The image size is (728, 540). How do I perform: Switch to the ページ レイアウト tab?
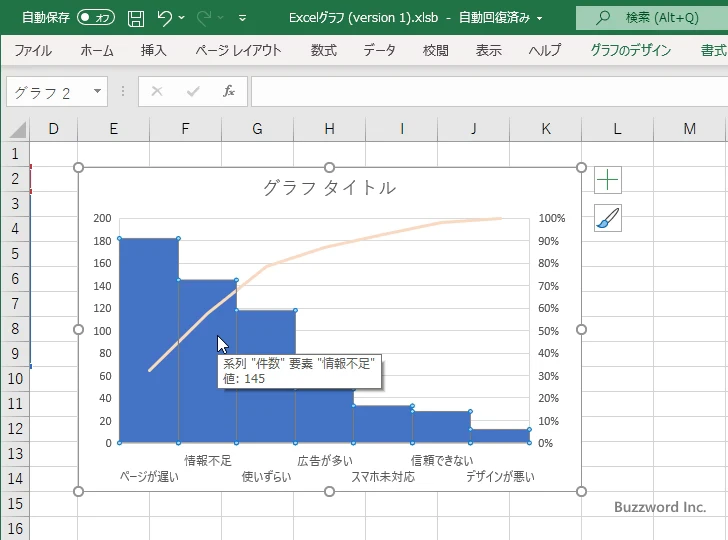coord(238,50)
